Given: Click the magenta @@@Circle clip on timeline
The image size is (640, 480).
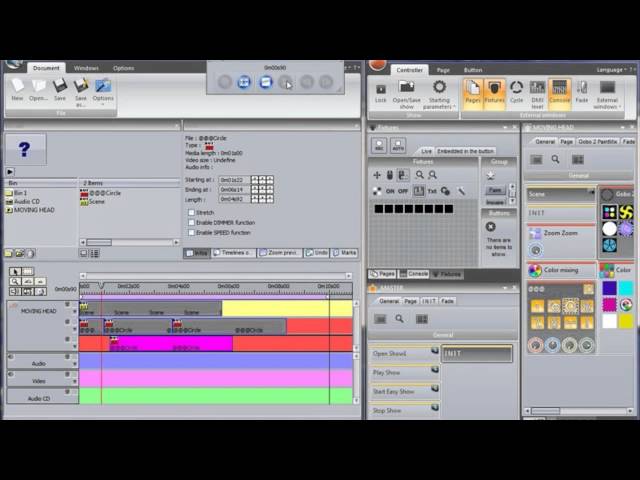Looking at the screenshot, I should pos(171,344).
